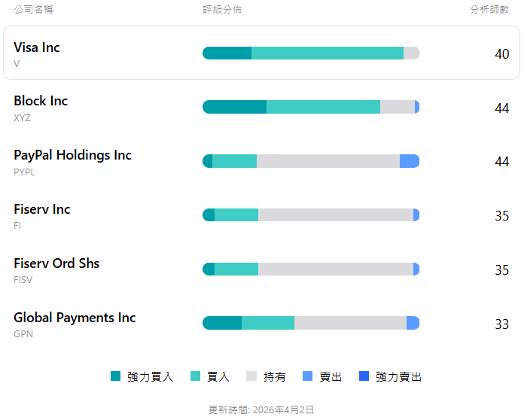The image size is (524, 420).
Task: Click Block Inc's strong buy bar segment
Action: point(234,107)
